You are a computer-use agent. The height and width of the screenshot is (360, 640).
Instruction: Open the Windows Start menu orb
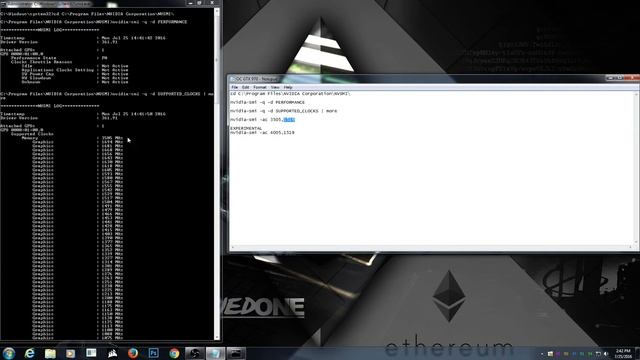[x=9, y=353]
